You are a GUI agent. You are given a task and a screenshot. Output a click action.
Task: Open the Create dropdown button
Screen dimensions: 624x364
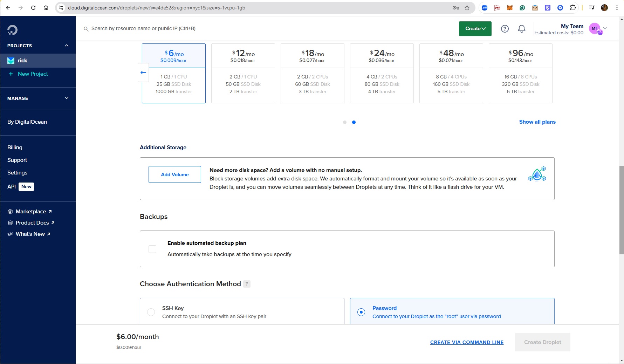[x=475, y=29]
